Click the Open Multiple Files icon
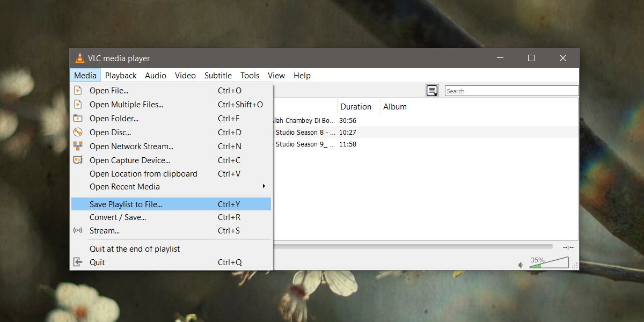Screen dimensions: 644x322 tap(78, 104)
